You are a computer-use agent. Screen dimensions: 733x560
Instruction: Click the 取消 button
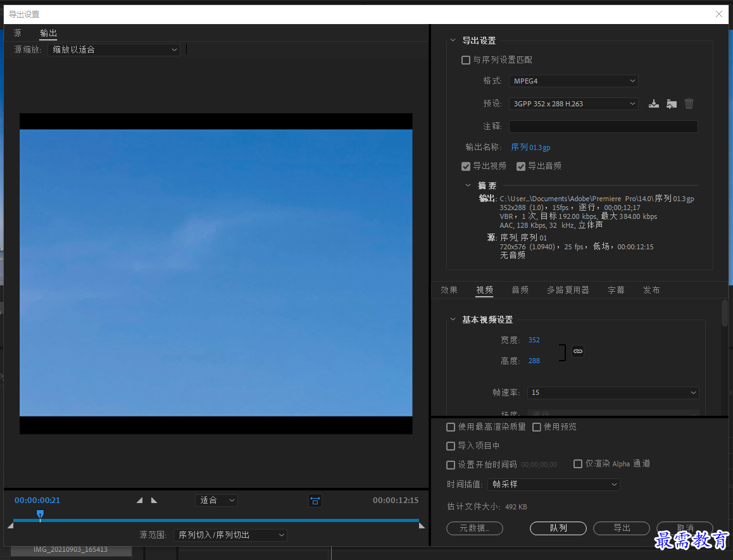point(684,528)
